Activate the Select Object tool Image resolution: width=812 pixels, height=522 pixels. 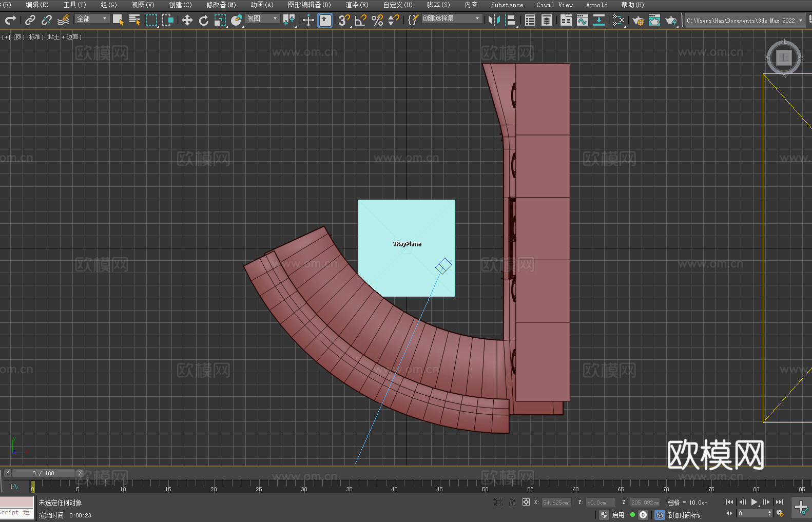tap(118, 20)
